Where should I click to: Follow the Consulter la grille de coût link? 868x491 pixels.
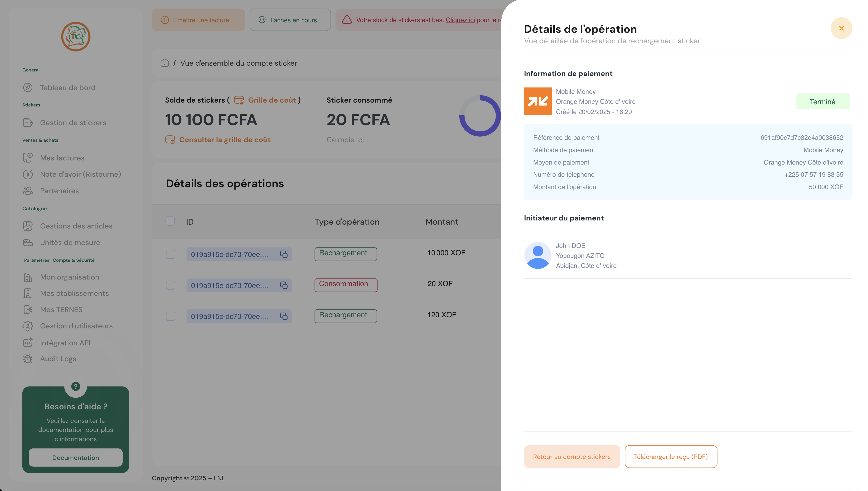click(225, 140)
